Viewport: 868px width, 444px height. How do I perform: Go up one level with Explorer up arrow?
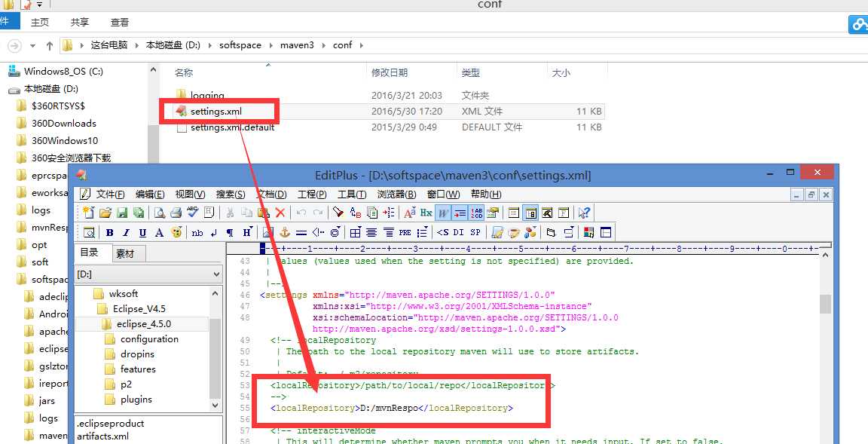click(49, 45)
